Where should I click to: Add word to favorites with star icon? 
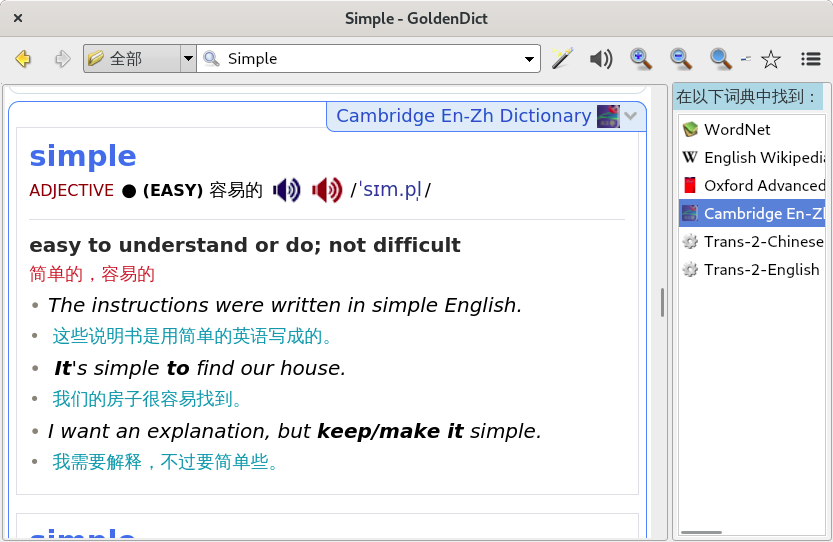[x=770, y=59]
